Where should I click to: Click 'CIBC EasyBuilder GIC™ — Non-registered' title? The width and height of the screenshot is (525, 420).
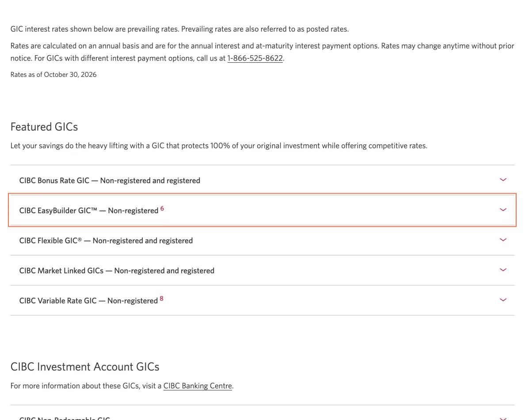89,211
